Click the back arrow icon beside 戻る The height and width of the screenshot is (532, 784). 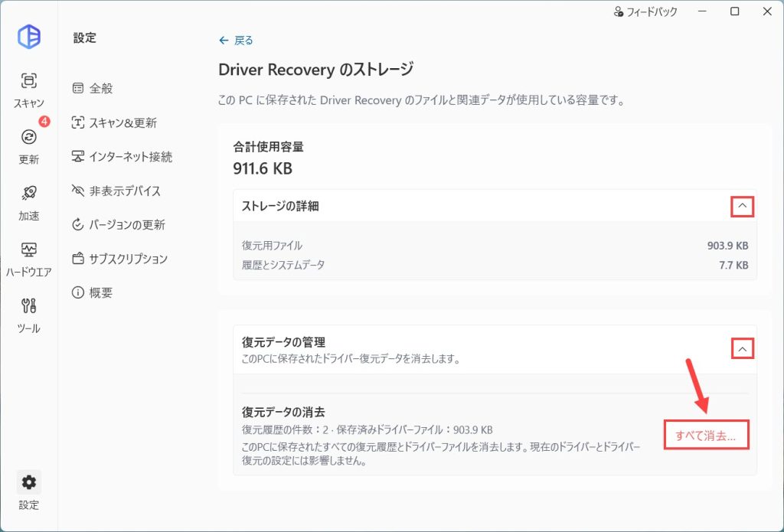coord(224,41)
